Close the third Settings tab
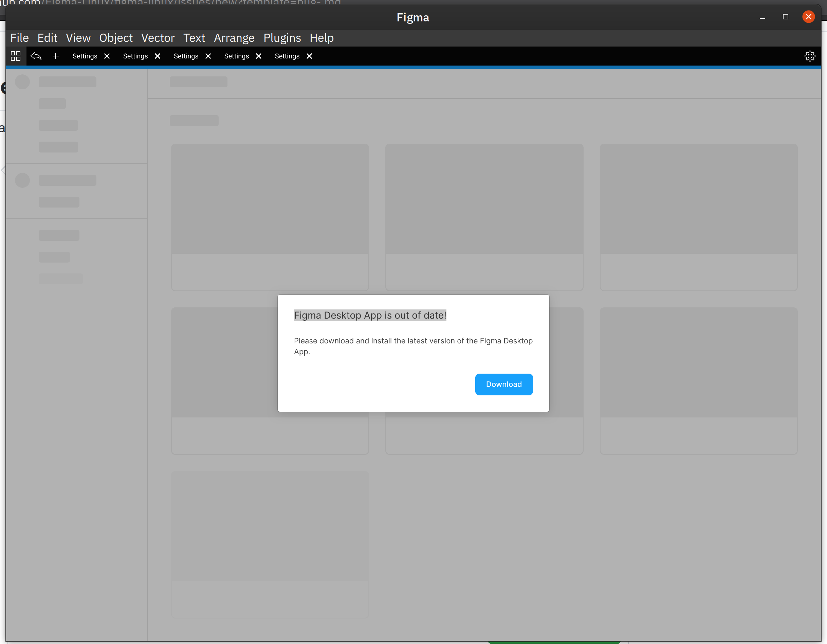Image resolution: width=827 pixels, height=644 pixels. (x=208, y=56)
